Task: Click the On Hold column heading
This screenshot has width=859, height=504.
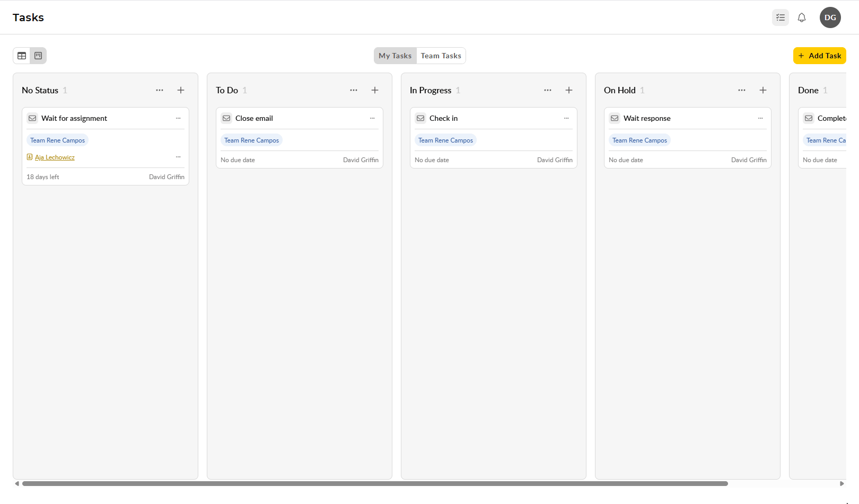Action: coord(619,90)
